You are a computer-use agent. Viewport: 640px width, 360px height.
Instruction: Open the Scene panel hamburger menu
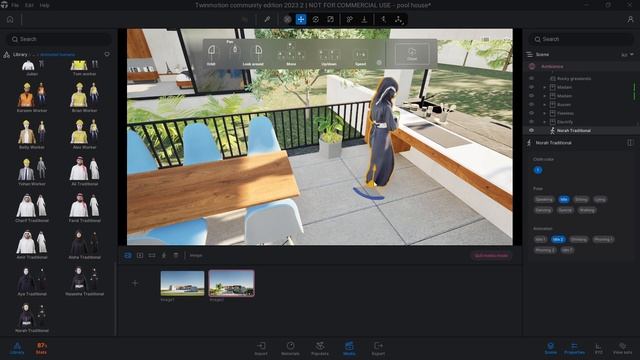pos(530,54)
